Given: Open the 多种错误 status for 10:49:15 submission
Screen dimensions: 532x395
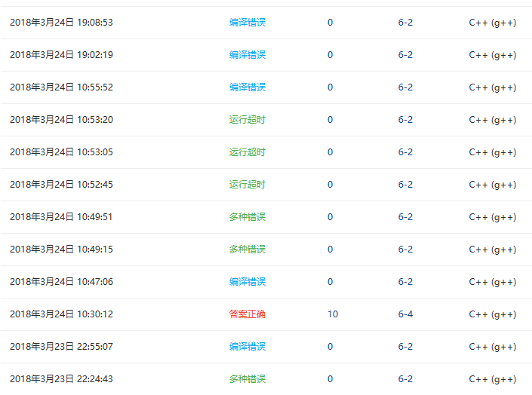Looking at the screenshot, I should tap(248, 250).
